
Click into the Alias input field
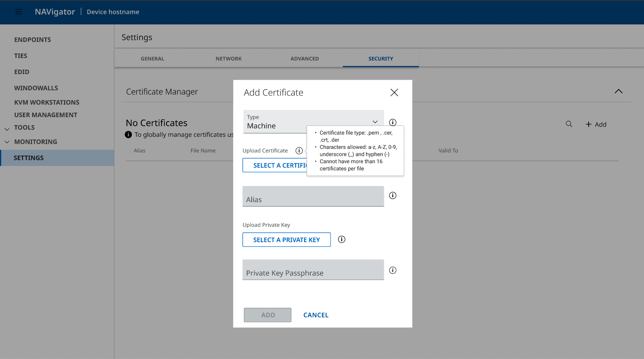(x=313, y=197)
